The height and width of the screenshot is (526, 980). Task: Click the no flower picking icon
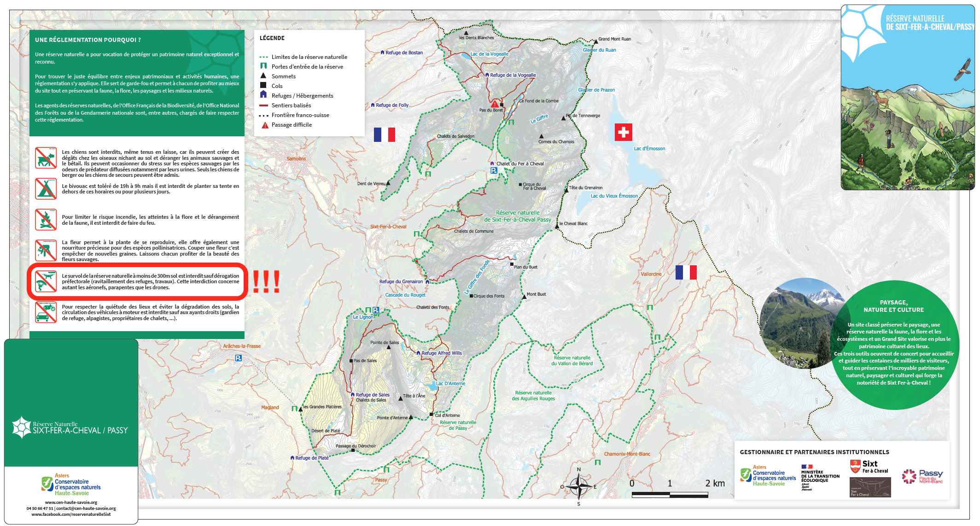coord(46,250)
